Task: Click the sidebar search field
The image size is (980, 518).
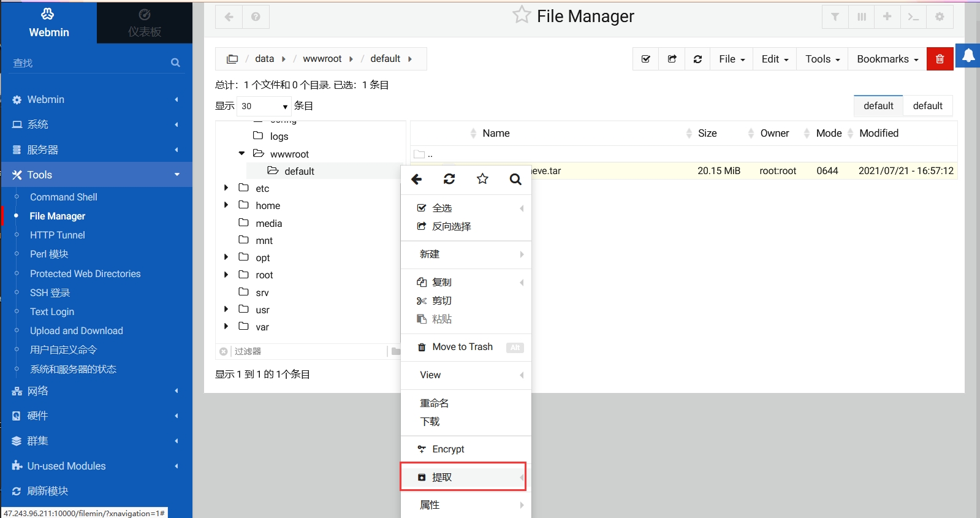Action: click(x=89, y=63)
